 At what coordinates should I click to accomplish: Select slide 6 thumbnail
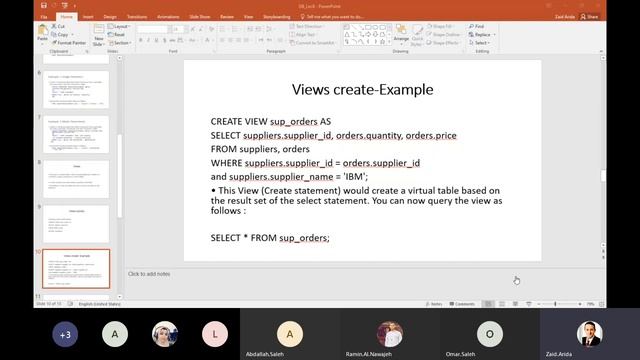pyautogui.click(x=76, y=89)
